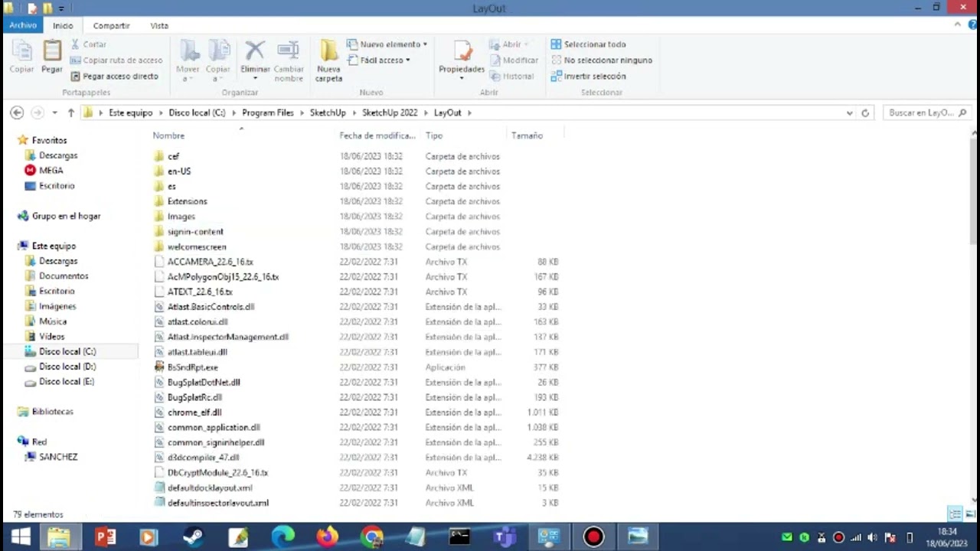Select Favoritos in the navigation pane

point(49,140)
